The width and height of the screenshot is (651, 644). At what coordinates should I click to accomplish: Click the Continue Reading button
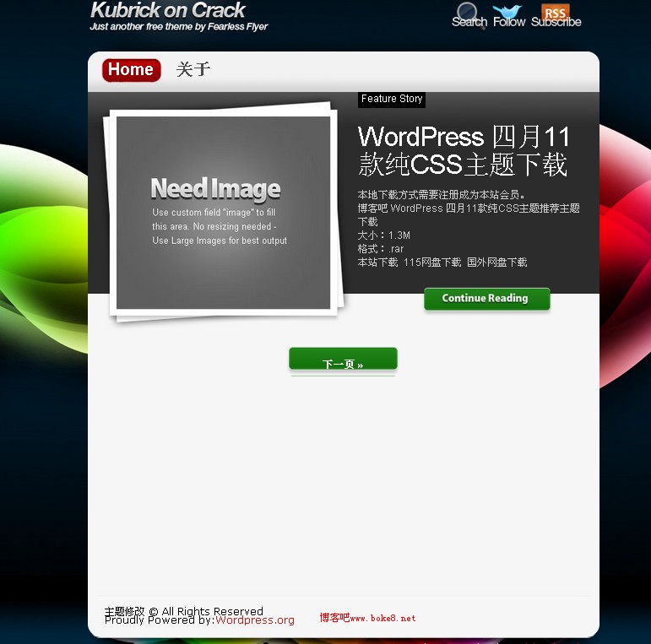487,299
